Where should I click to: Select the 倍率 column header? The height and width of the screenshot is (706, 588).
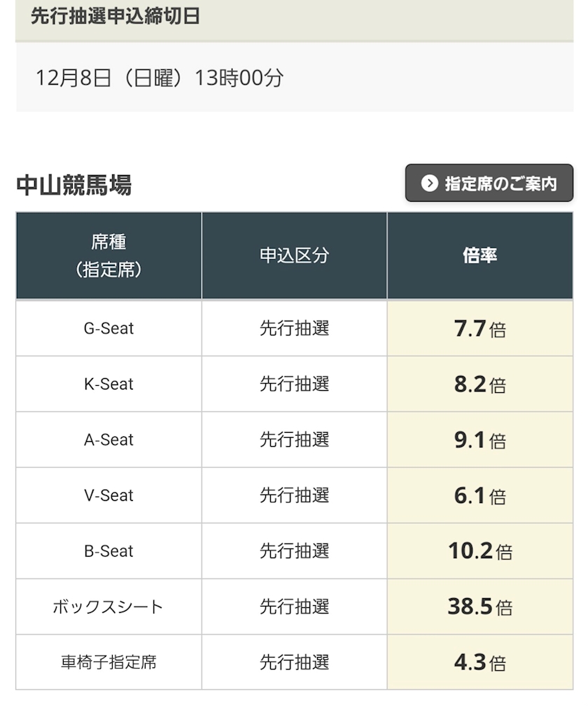479,256
